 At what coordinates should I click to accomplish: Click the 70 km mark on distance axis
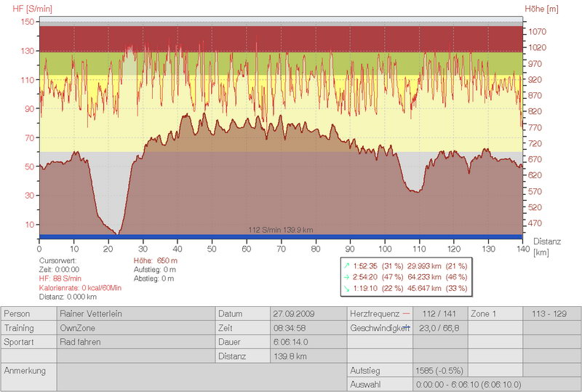(x=281, y=248)
